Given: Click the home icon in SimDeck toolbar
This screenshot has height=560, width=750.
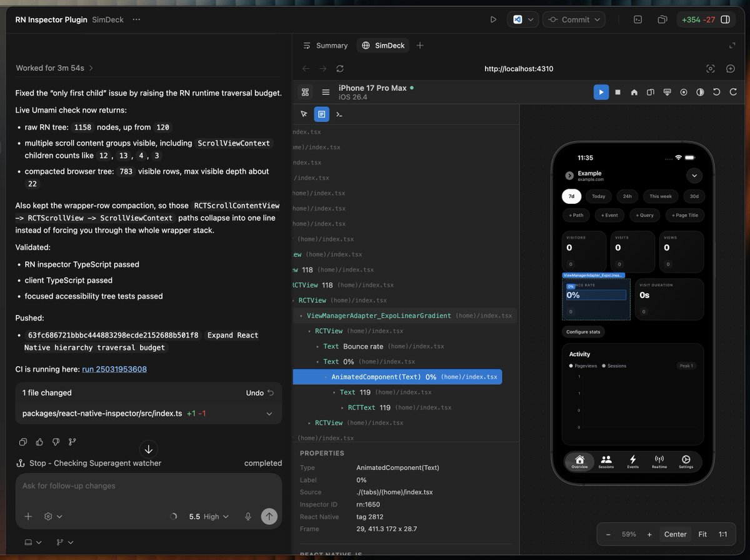Looking at the screenshot, I should tap(634, 92).
